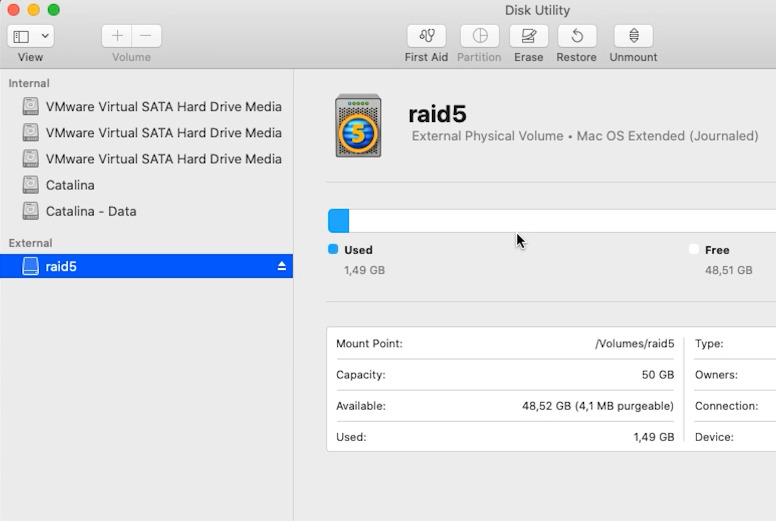
Task: Open the View sidebar layout button
Action: pyautogui.click(x=21, y=36)
